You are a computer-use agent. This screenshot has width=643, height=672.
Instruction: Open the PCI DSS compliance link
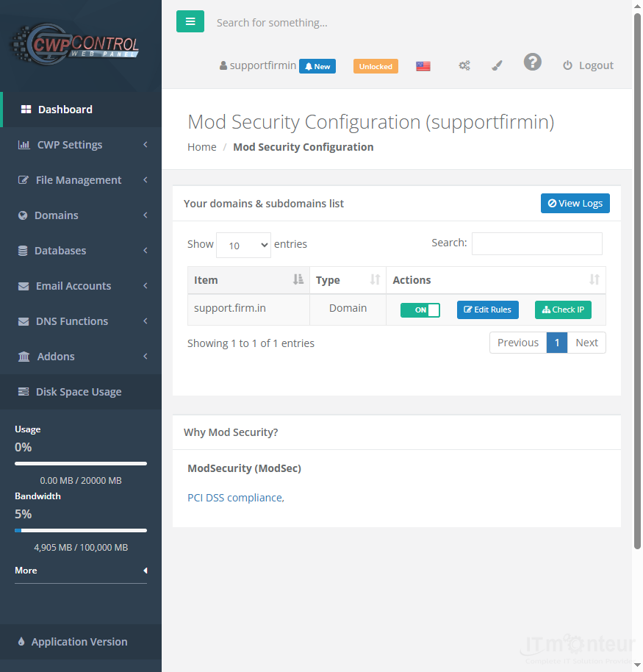click(236, 498)
